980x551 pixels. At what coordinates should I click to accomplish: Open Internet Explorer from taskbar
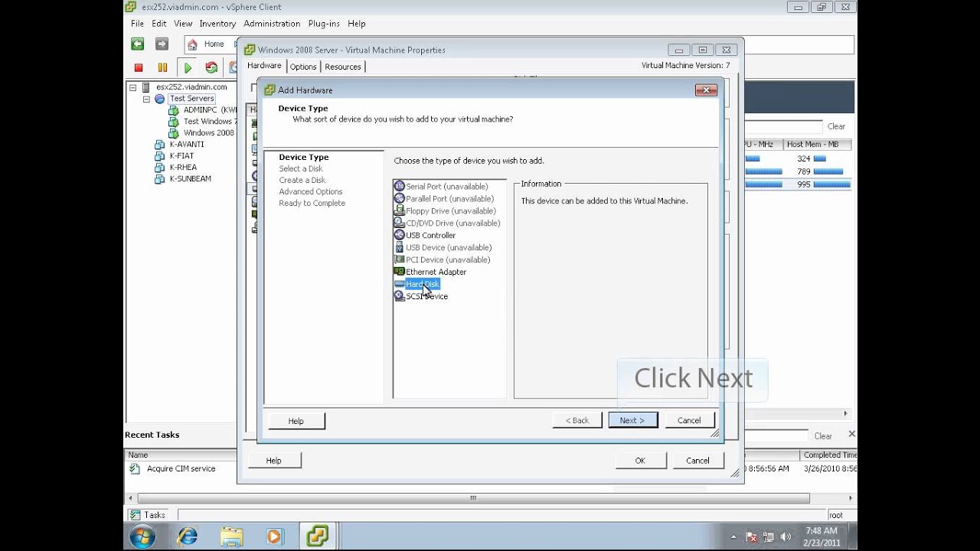tap(188, 536)
